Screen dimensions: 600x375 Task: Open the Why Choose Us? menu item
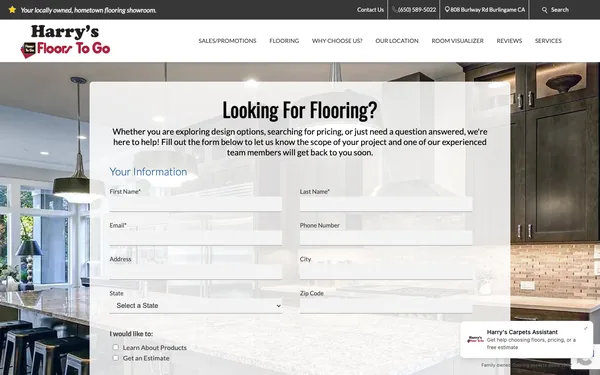click(x=337, y=41)
